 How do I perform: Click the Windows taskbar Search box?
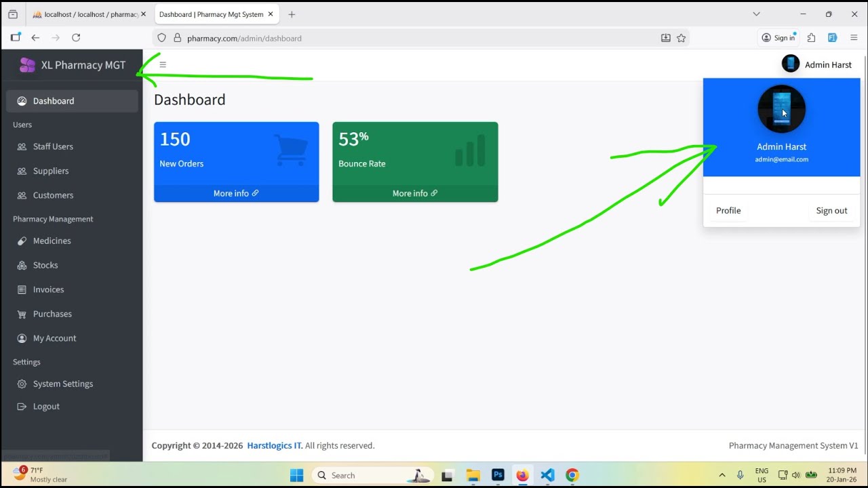(x=372, y=475)
